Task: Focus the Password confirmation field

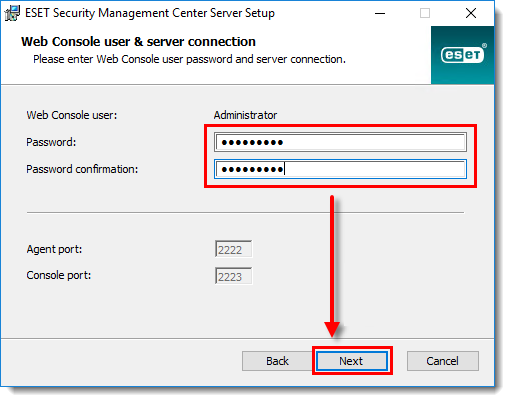Action: (340, 169)
